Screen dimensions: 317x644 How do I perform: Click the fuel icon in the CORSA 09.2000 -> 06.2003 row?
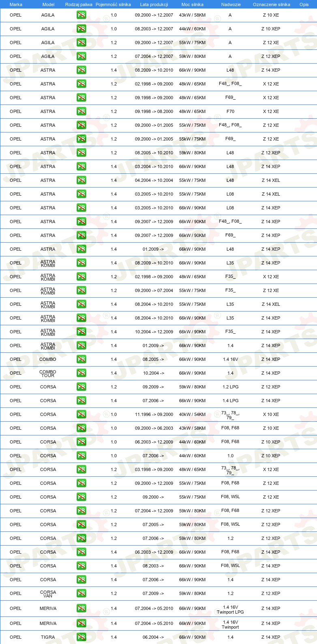click(81, 428)
